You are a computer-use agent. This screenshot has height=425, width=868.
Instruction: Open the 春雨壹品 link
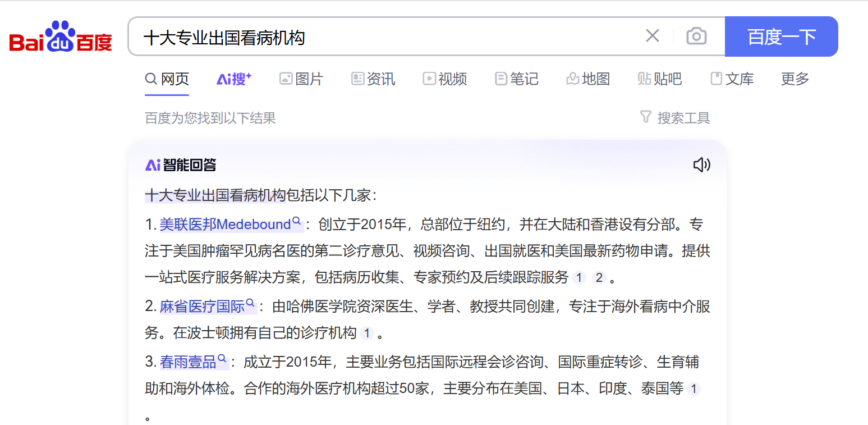188,362
